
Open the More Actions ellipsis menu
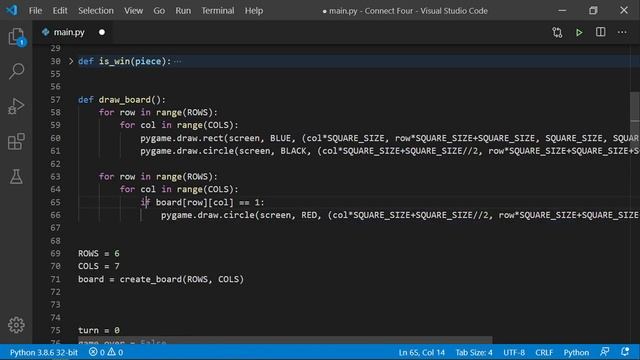pos(622,32)
